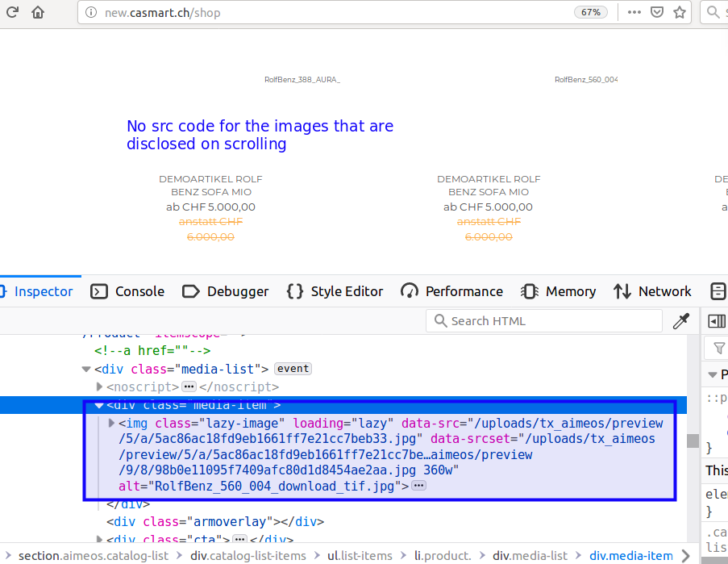Image resolution: width=728 pixels, height=564 pixels.
Task: Reload the page in the browser
Action: 13,12
